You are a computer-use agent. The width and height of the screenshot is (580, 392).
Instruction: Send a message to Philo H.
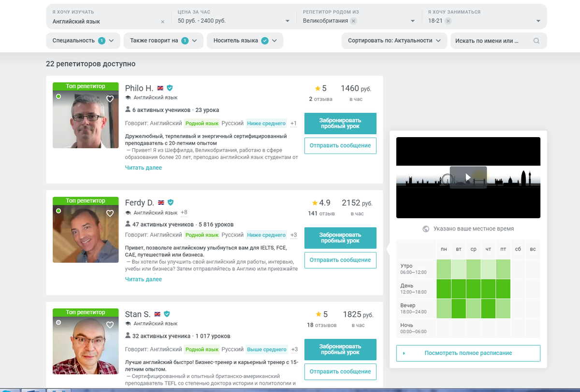point(340,145)
